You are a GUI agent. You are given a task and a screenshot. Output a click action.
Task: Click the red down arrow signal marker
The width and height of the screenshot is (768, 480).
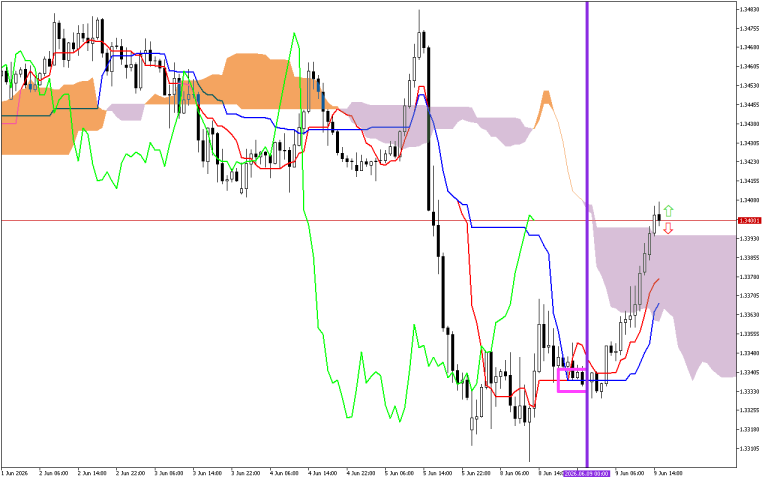[x=668, y=228]
